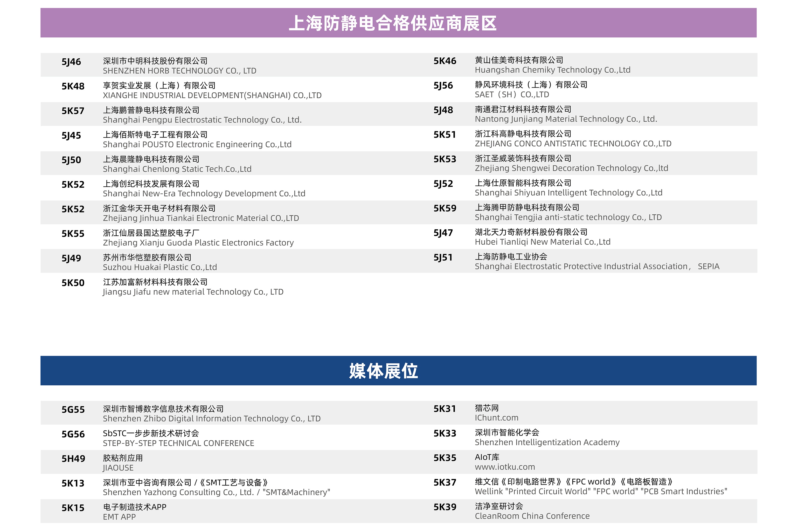Select booth number 5K55
The image size is (798, 532).
[x=73, y=234]
